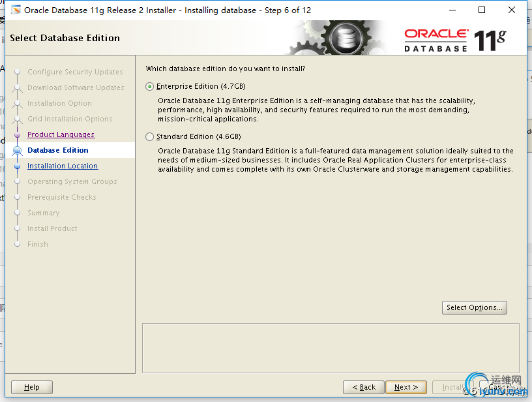
Task: Maximize the installer window
Action: [x=481, y=10]
